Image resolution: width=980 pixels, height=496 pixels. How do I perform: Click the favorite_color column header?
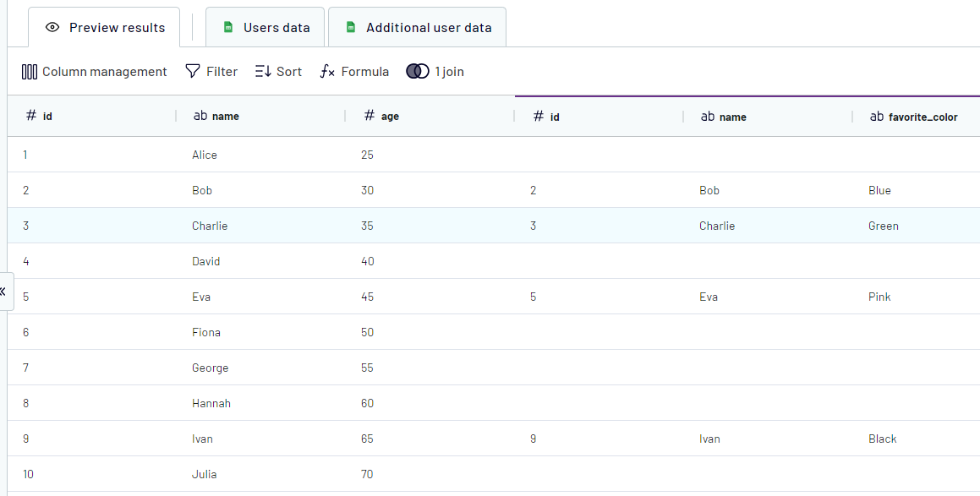(922, 117)
